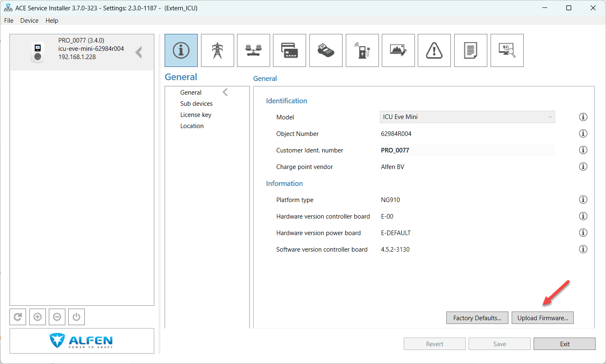Open the payment terminal settings icon

(x=326, y=50)
